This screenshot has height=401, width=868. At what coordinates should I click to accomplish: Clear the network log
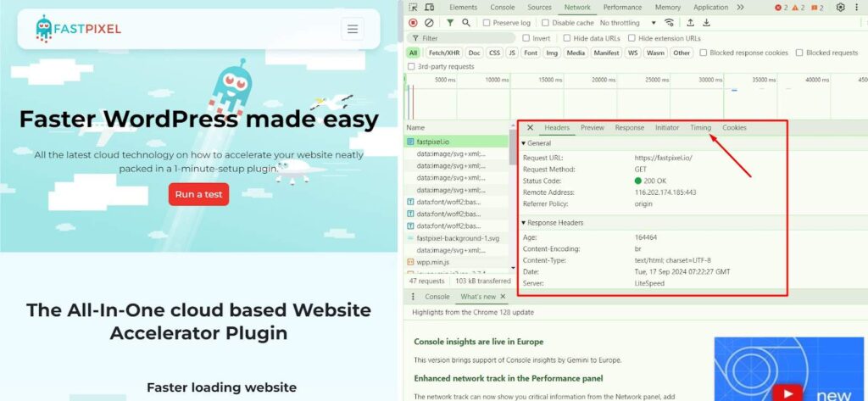click(x=429, y=23)
